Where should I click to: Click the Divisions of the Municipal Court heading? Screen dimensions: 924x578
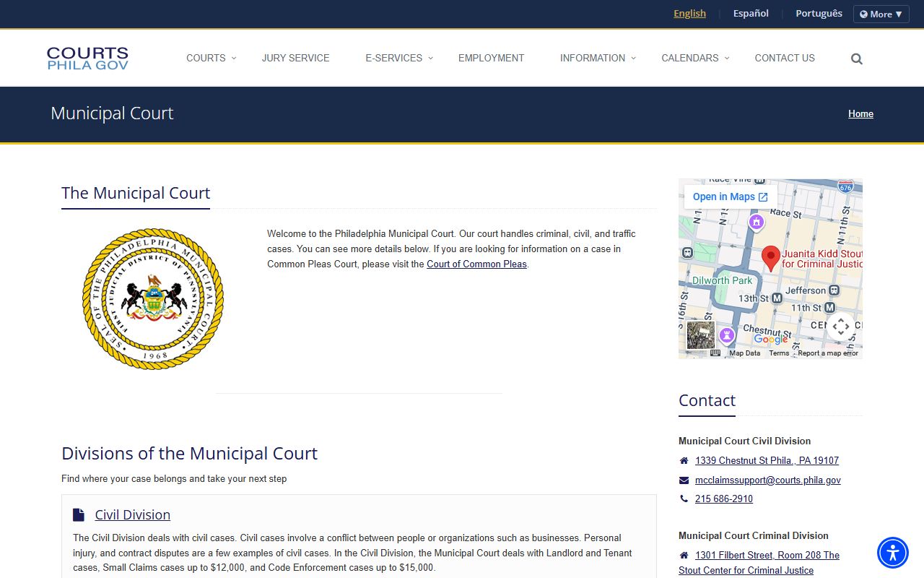[189, 454]
